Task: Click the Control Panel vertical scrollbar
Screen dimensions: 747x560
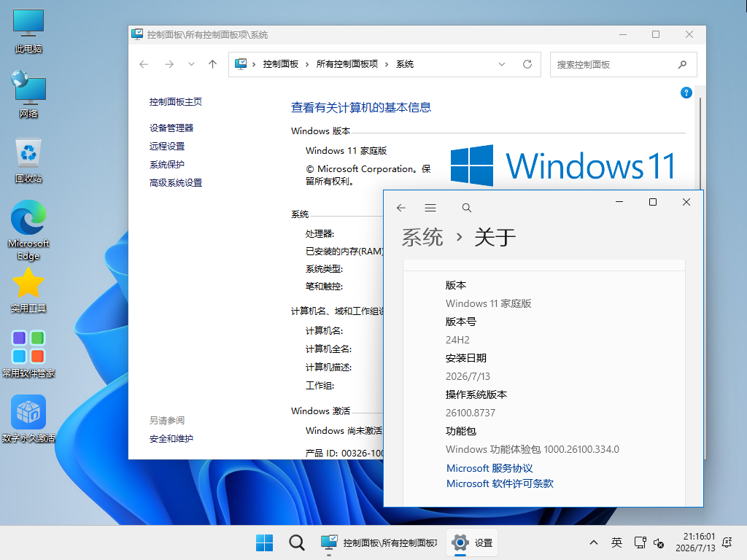Action: point(700,143)
